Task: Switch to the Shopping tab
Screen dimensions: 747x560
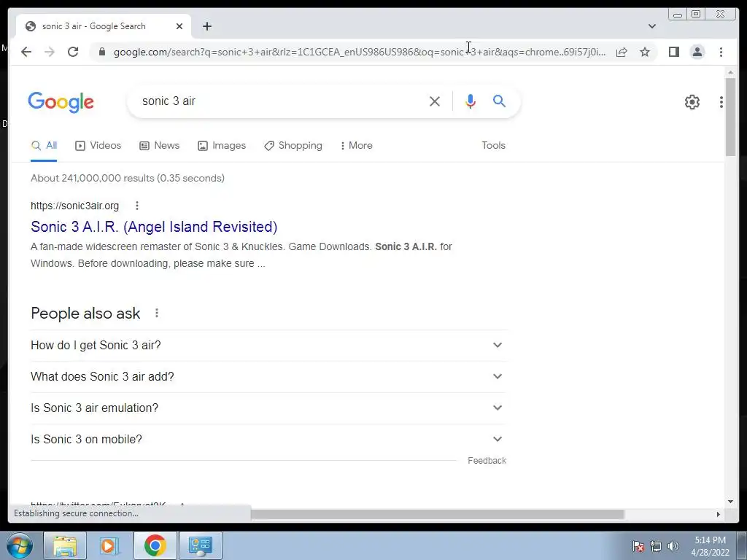Action: coord(293,146)
